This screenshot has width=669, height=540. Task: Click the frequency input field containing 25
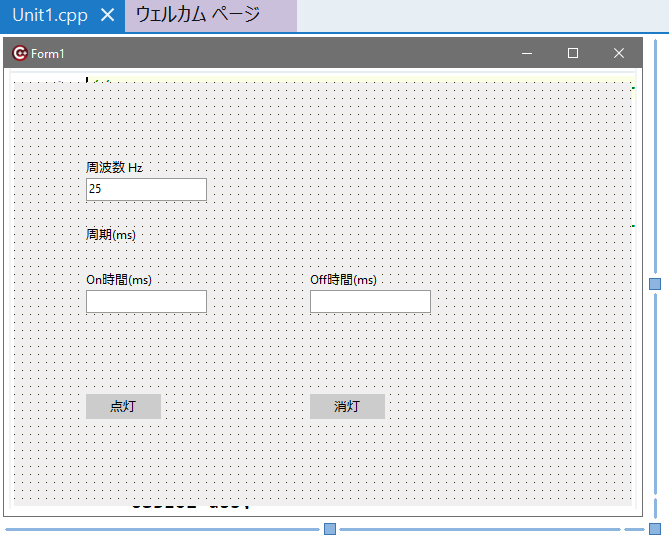pyautogui.click(x=146, y=189)
